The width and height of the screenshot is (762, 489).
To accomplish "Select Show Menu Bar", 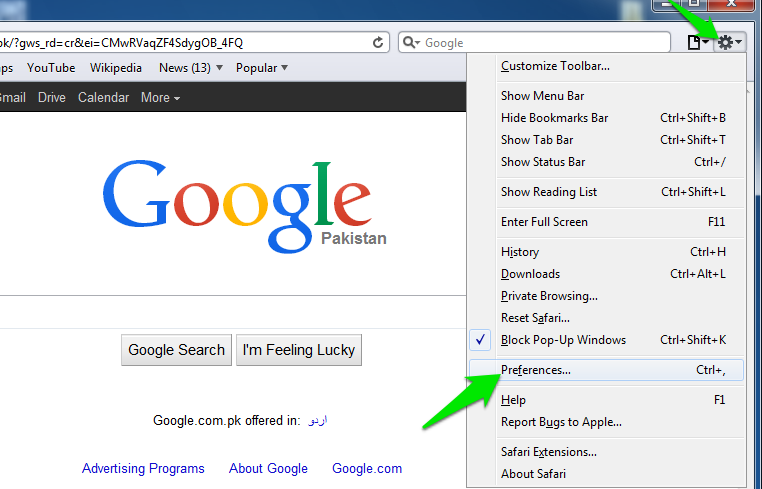I will pos(606,96).
